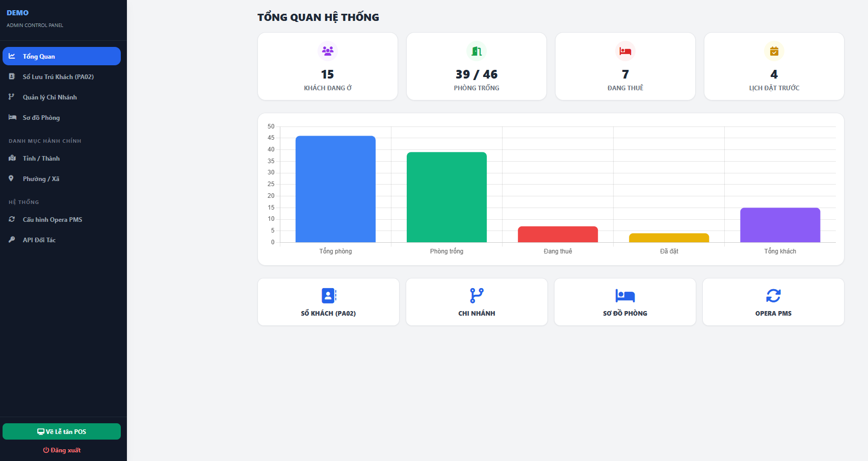Image resolution: width=868 pixels, height=461 pixels.
Task: Open Cấu hình Opera PMS settings
Action: [x=62, y=219]
